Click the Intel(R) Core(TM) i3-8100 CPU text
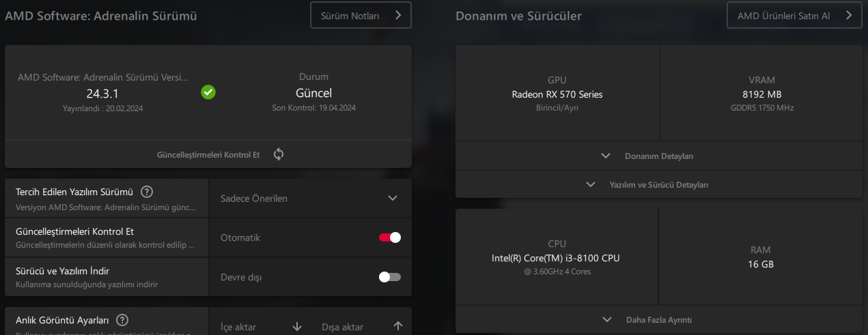Viewport: 868px width, 335px height. [556, 259]
